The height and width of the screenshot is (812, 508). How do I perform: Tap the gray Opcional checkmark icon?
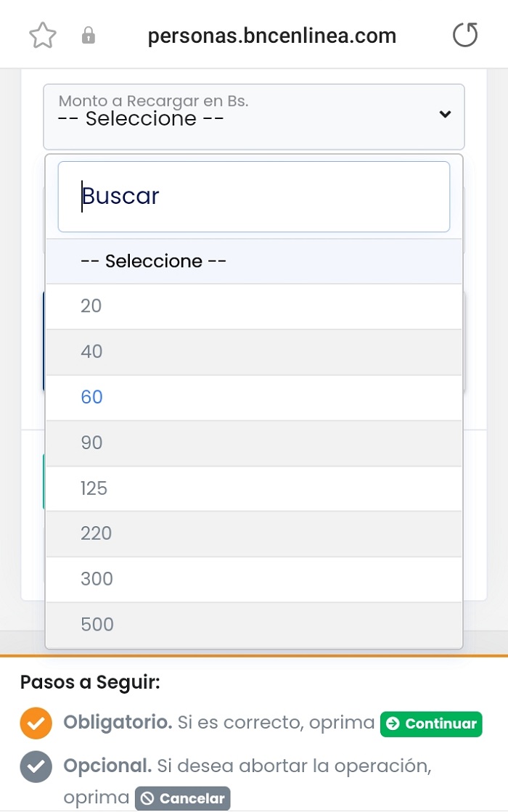pos(36,766)
